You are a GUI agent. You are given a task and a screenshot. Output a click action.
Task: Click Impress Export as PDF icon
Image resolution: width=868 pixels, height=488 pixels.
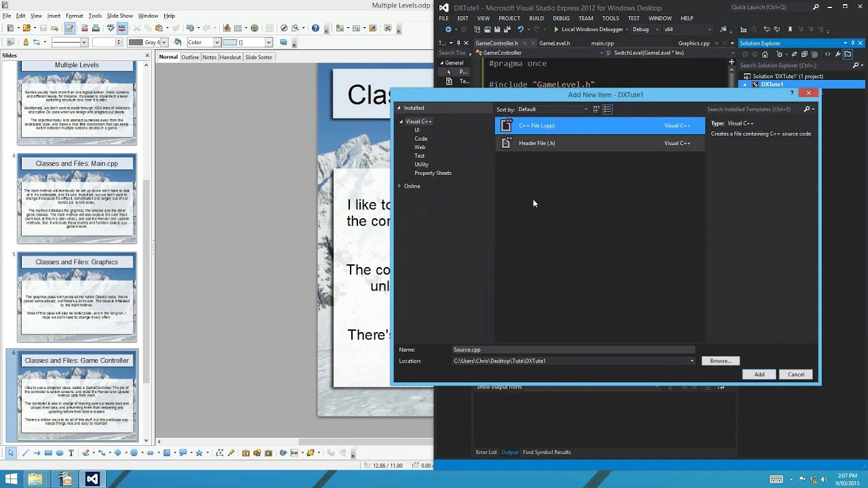click(x=85, y=28)
